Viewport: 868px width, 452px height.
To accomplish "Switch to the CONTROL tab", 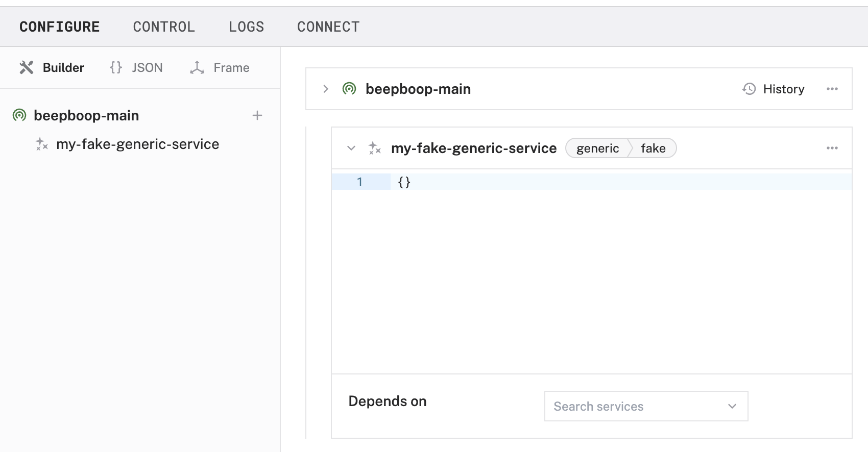I will click(x=164, y=27).
